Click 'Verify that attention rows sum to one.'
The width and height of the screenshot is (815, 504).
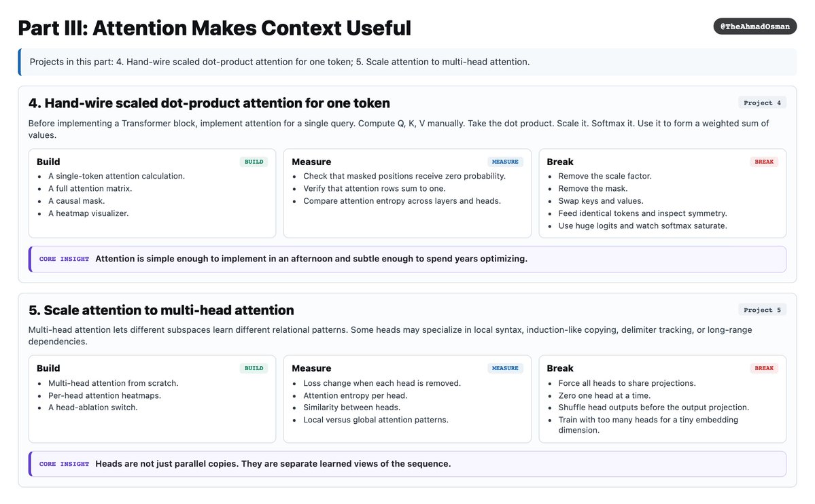pyautogui.click(x=375, y=189)
